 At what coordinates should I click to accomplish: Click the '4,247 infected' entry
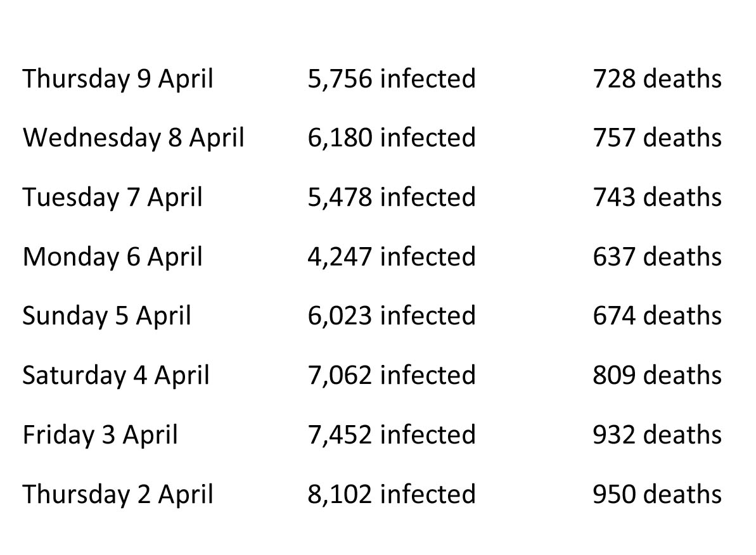[392, 256]
